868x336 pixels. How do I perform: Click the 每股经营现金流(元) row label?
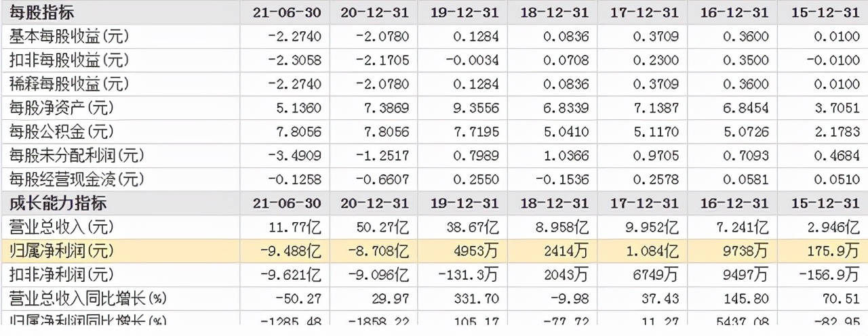pos(77,180)
